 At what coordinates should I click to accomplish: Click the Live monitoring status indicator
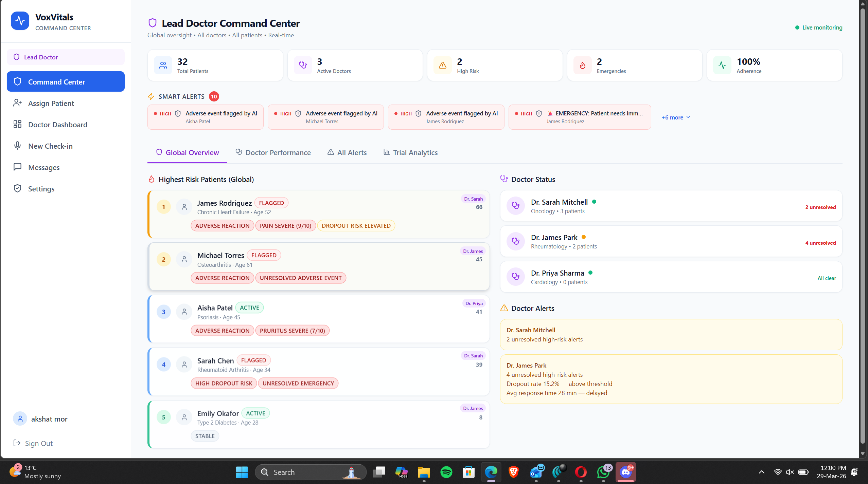(818, 27)
